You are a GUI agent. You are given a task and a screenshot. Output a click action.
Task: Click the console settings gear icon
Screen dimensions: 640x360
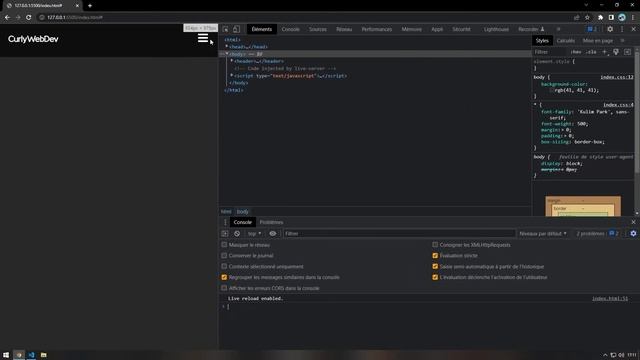coord(633,233)
